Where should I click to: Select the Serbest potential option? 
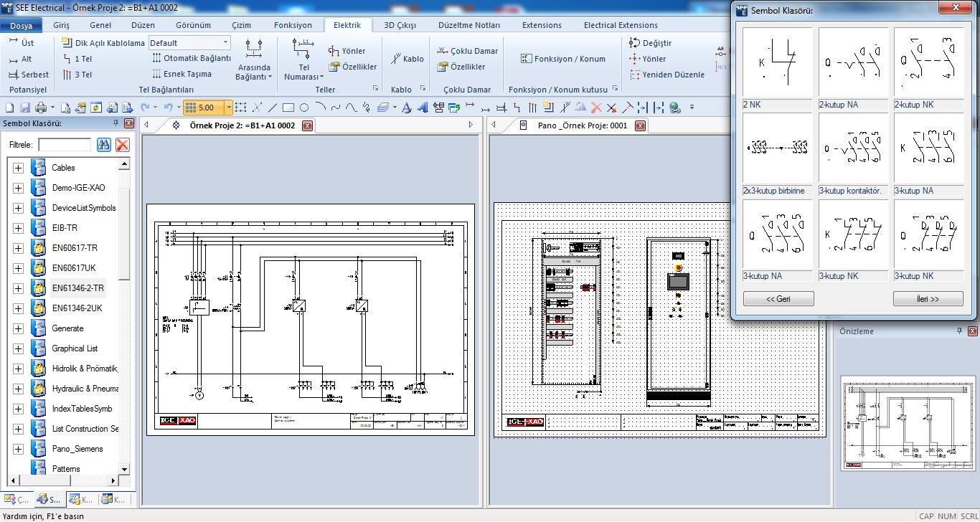click(29, 75)
